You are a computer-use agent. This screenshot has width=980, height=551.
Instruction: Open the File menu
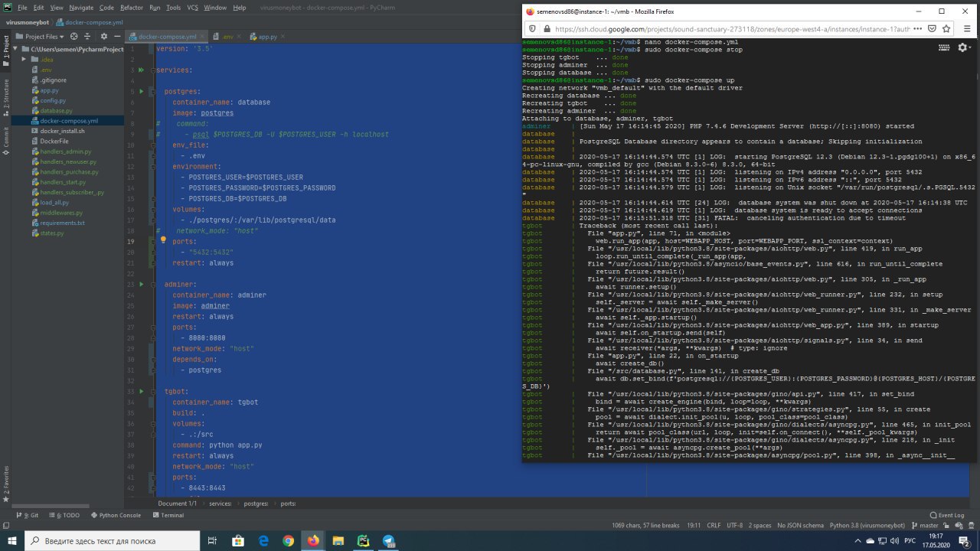21,7
